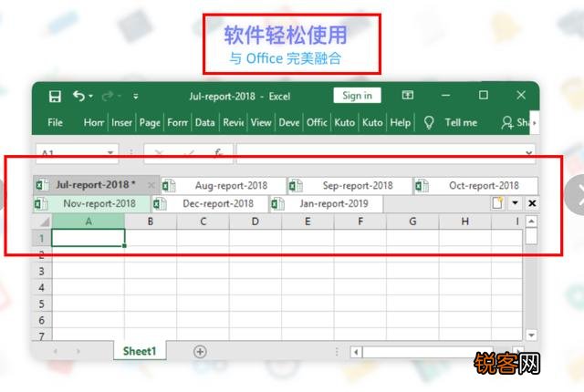584x392 pixels.
Task: Open Customize Quick Access Toolbar dropdown
Action: [136, 97]
